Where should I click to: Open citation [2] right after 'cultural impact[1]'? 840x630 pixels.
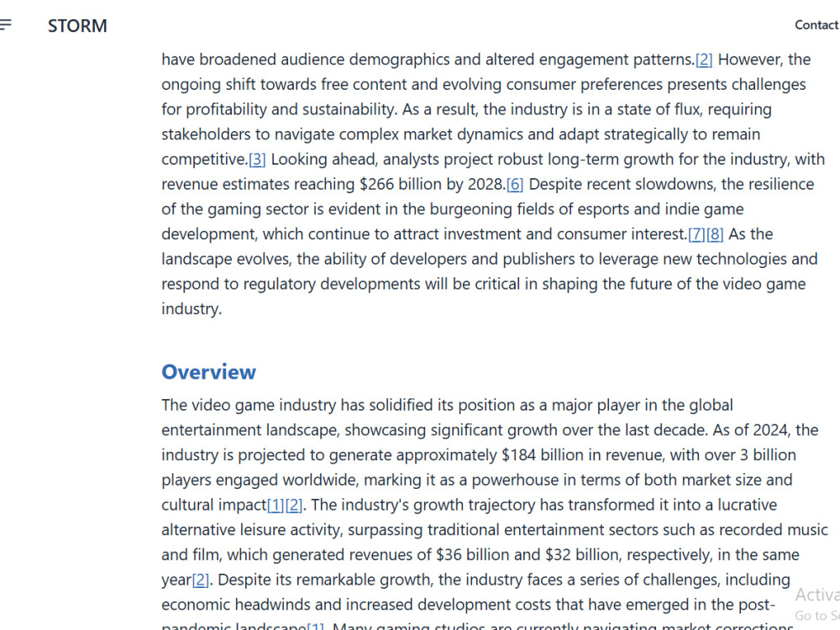pyautogui.click(x=293, y=505)
